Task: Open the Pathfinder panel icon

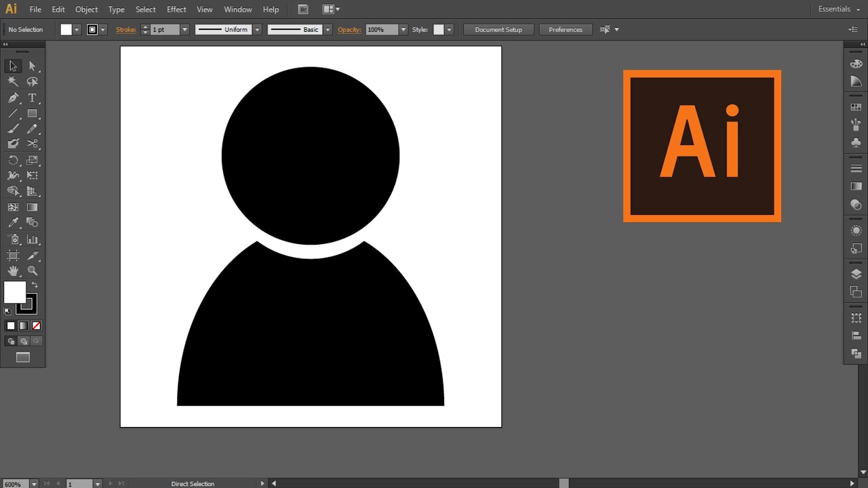Action: pos(856,354)
